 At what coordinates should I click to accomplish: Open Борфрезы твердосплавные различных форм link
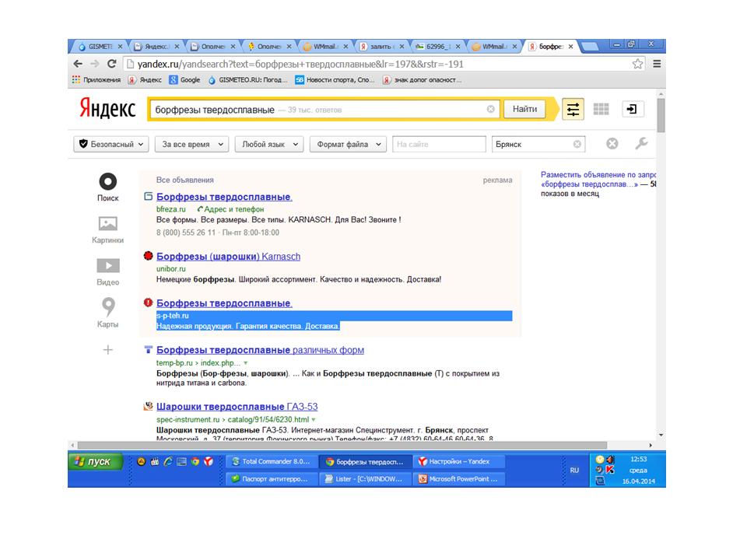coord(260,350)
